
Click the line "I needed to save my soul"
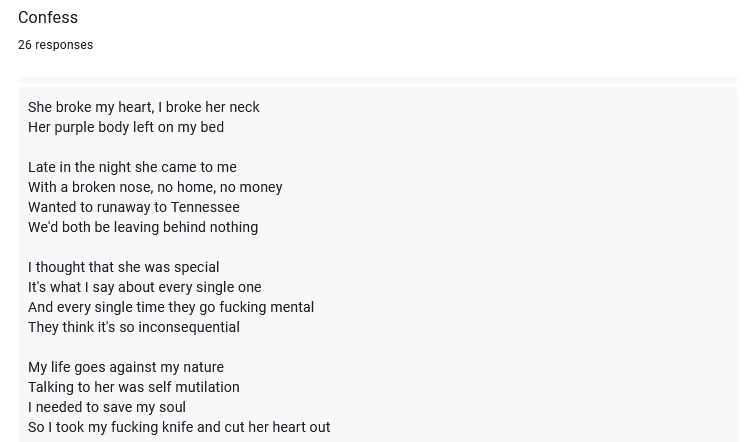click(107, 407)
